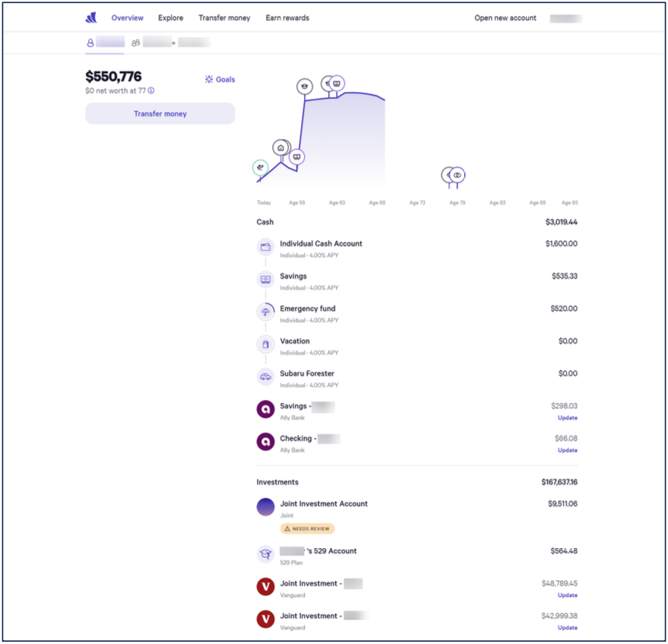
Task: Open the Individual Cash Account row
Action: coord(416,249)
